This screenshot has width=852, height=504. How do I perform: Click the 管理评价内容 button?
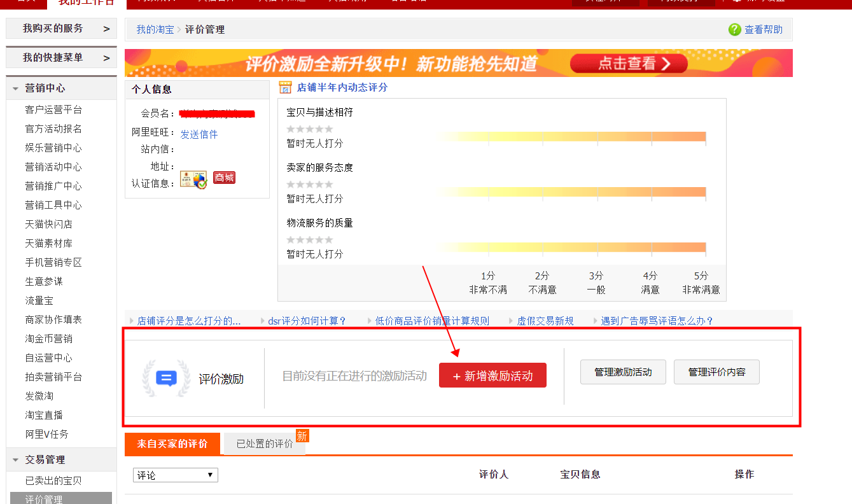716,372
